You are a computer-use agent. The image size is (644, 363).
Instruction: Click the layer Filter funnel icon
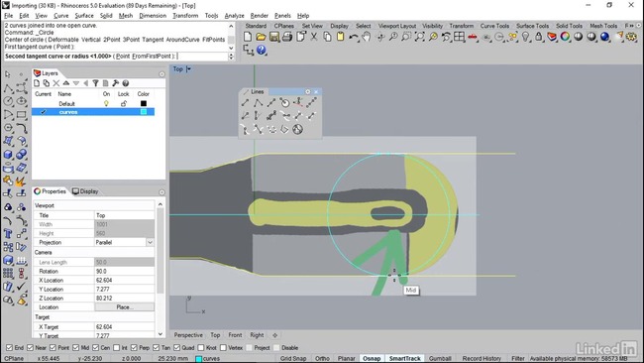95,83
